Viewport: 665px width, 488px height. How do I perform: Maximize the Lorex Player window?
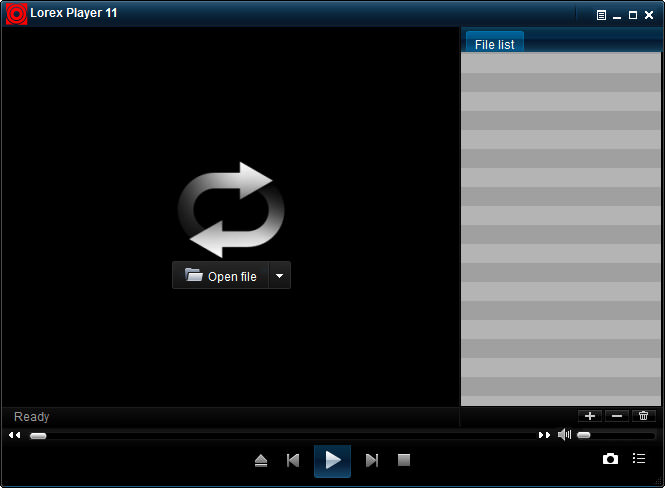point(633,15)
